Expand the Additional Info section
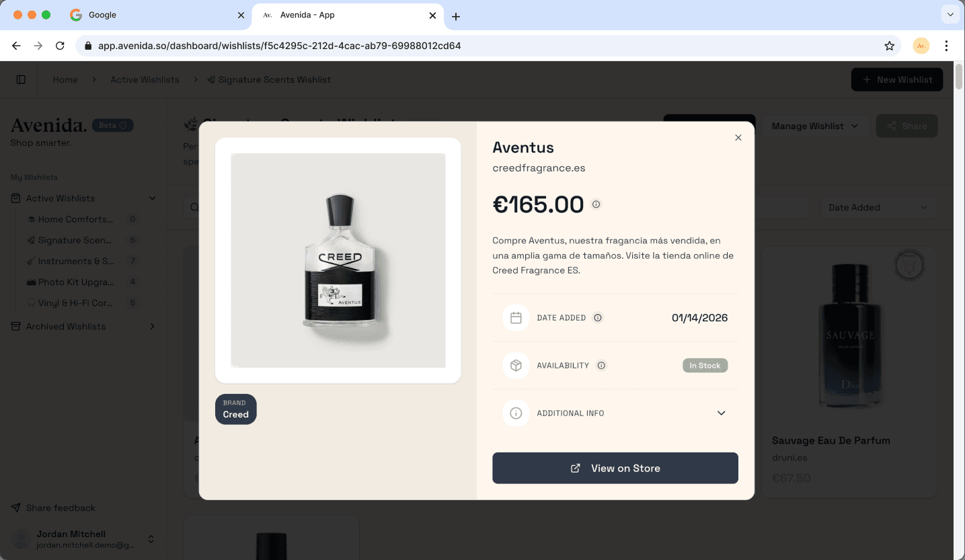This screenshot has height=560, width=965. pyautogui.click(x=721, y=413)
